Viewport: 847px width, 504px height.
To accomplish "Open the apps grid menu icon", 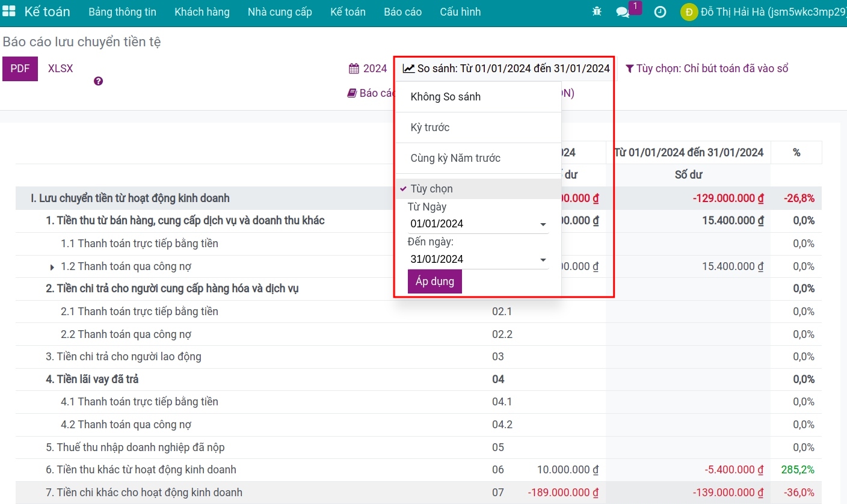I will [x=9, y=12].
